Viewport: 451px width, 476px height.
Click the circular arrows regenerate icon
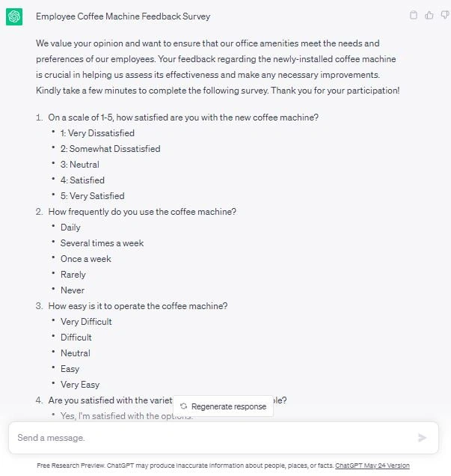click(x=183, y=406)
